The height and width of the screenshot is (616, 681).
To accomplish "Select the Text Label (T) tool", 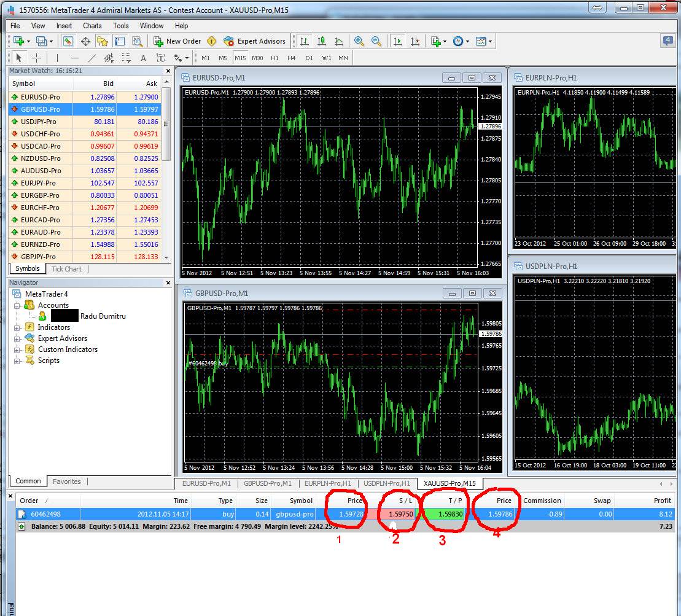I will click(x=161, y=58).
